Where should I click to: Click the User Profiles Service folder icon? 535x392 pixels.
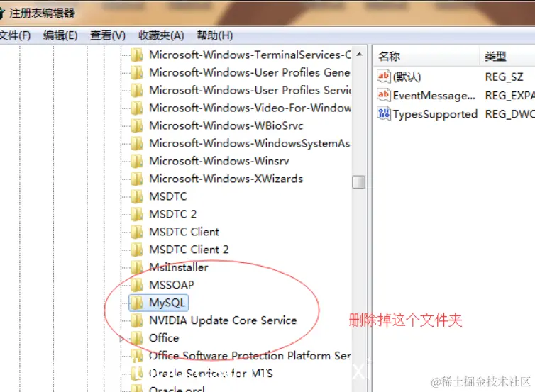pyautogui.click(x=137, y=90)
